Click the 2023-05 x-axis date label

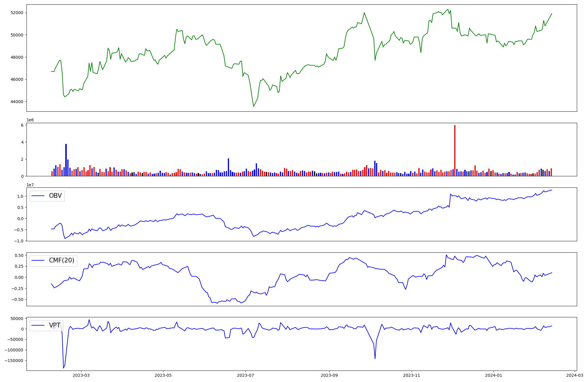coord(163,375)
